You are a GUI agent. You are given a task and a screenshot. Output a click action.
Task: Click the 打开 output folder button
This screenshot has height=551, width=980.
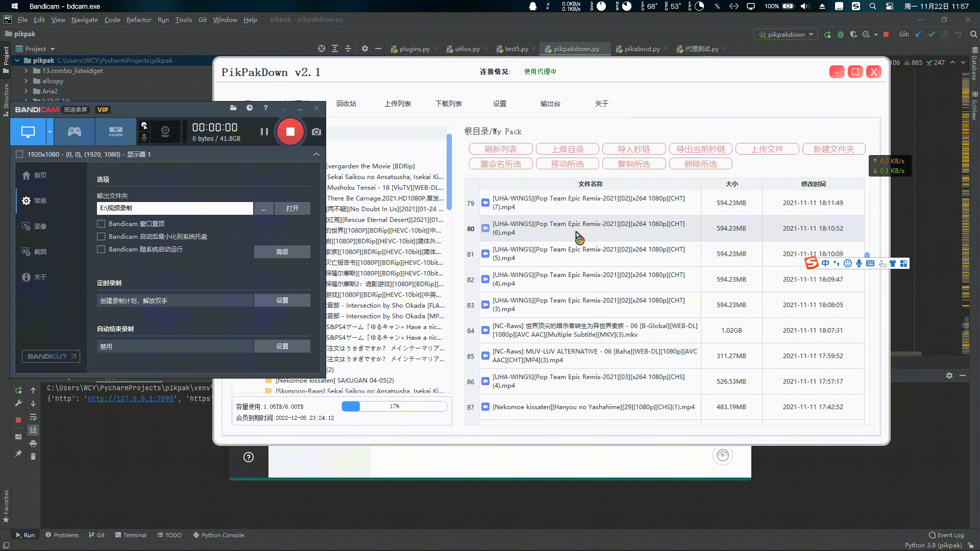click(x=292, y=208)
